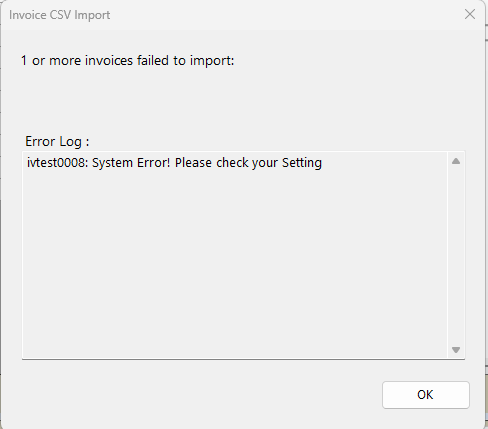The height and width of the screenshot is (429, 488).
Task: Click the error log scroll down arrow
Action: 456,350
